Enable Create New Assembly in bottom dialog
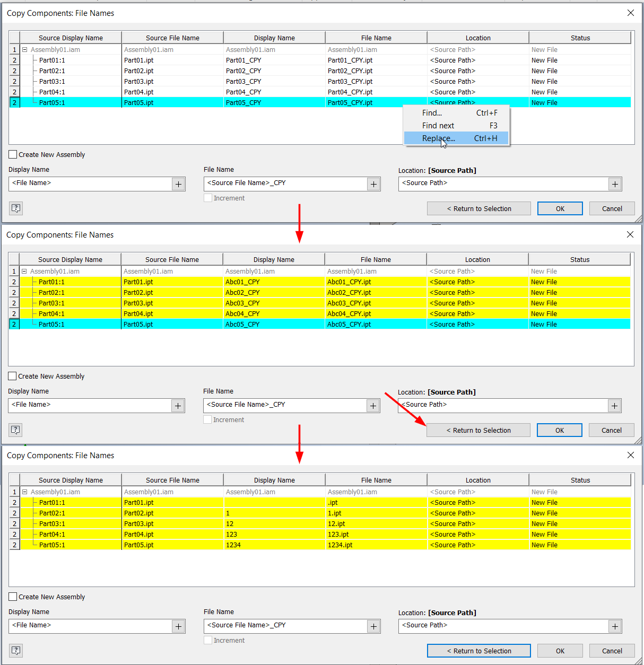The width and height of the screenshot is (644, 665). pyautogui.click(x=12, y=597)
